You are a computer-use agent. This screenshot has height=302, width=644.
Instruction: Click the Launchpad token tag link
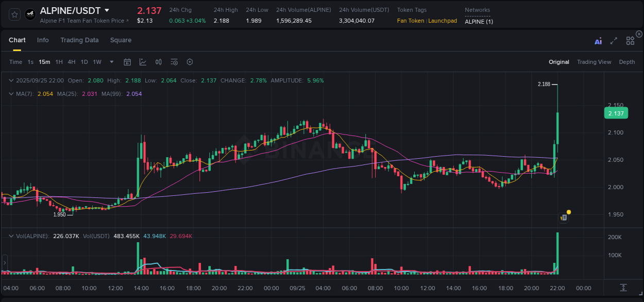[x=442, y=21]
